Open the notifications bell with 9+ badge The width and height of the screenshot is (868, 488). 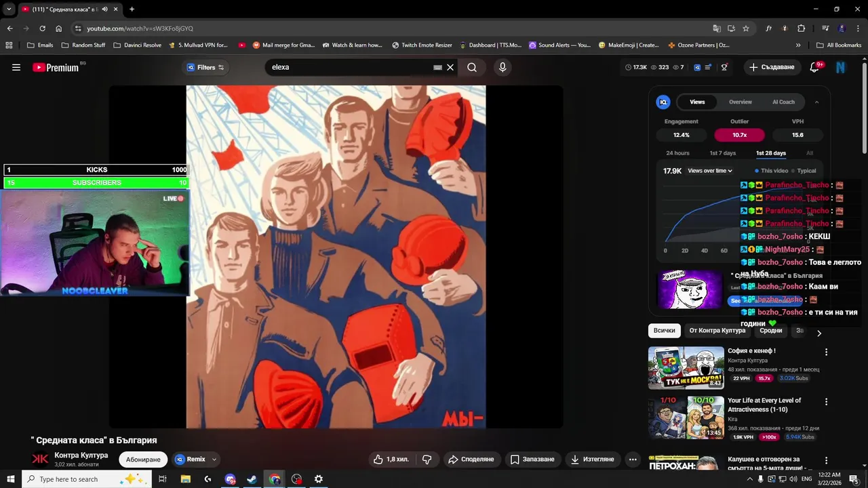pos(816,67)
